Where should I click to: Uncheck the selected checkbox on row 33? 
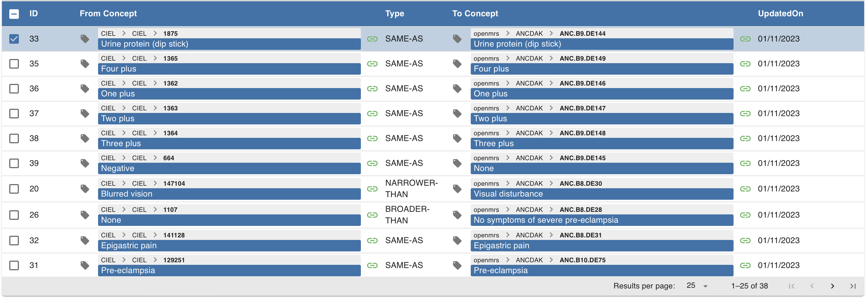(x=14, y=39)
